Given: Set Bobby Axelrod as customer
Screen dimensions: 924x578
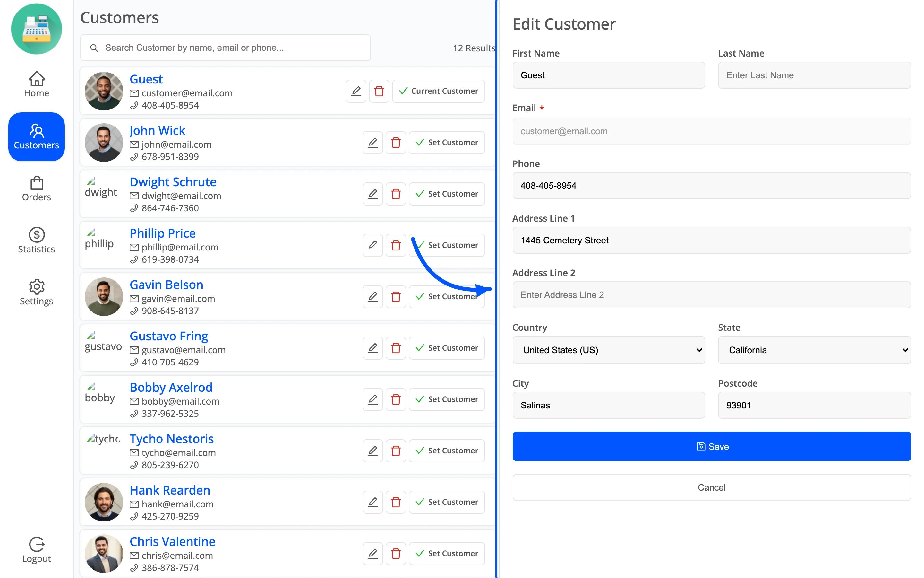Looking at the screenshot, I should 447,399.
